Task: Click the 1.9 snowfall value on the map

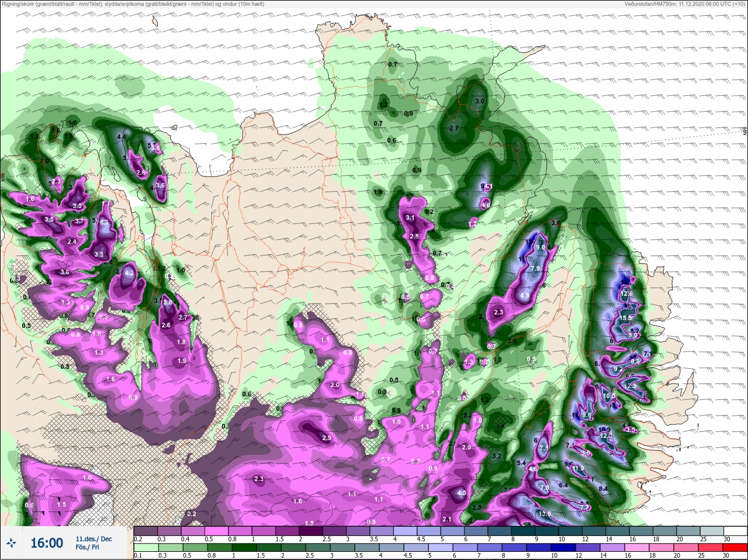Action: 182,361
